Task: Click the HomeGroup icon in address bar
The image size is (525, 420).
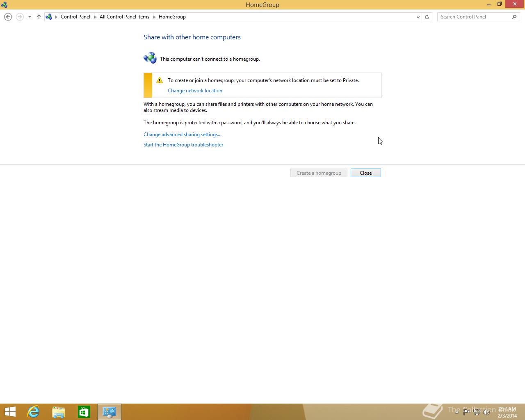Action: [49, 17]
